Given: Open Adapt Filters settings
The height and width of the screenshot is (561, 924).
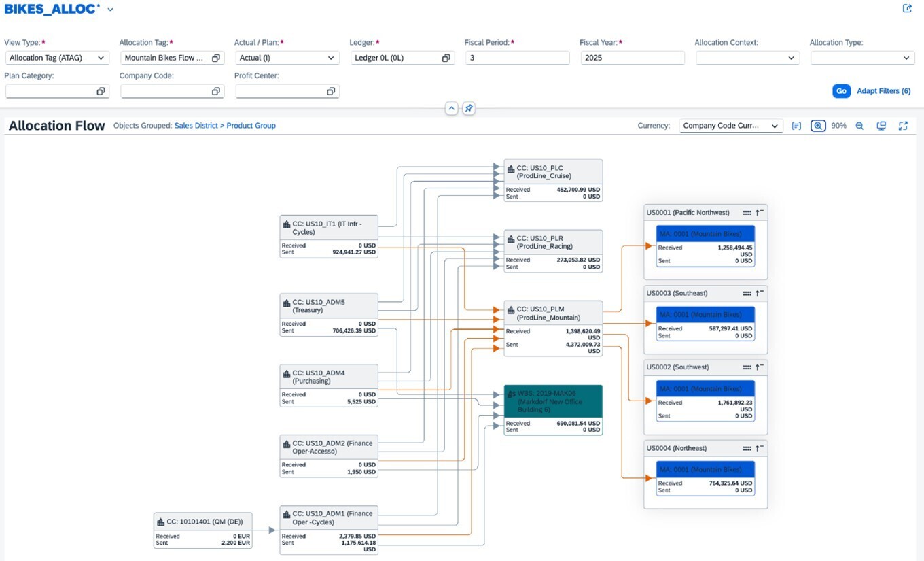Looking at the screenshot, I should pyautogui.click(x=883, y=90).
